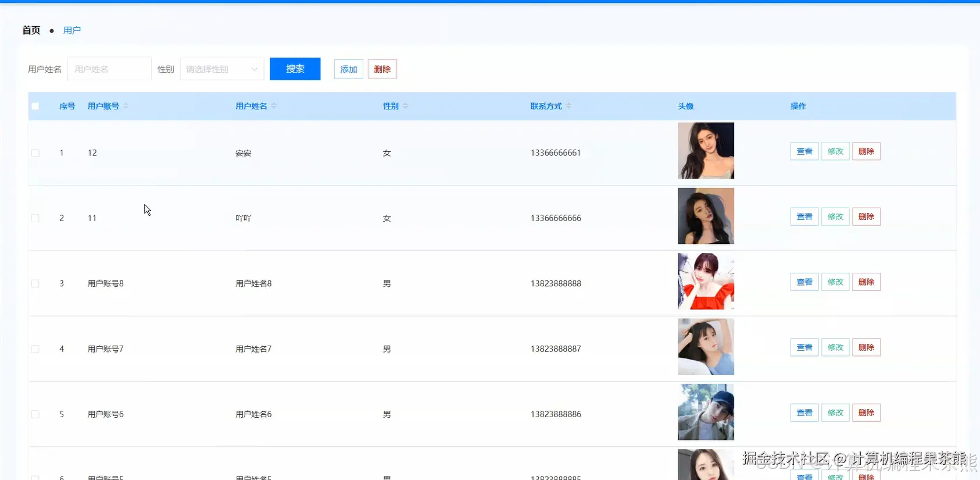Check the box for the 安安 row

35,153
